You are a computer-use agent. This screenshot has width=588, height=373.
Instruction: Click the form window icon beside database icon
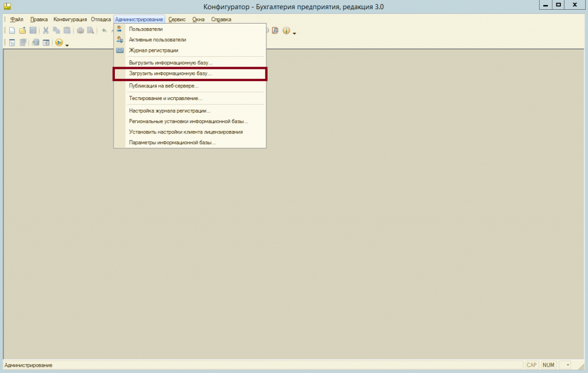point(46,43)
